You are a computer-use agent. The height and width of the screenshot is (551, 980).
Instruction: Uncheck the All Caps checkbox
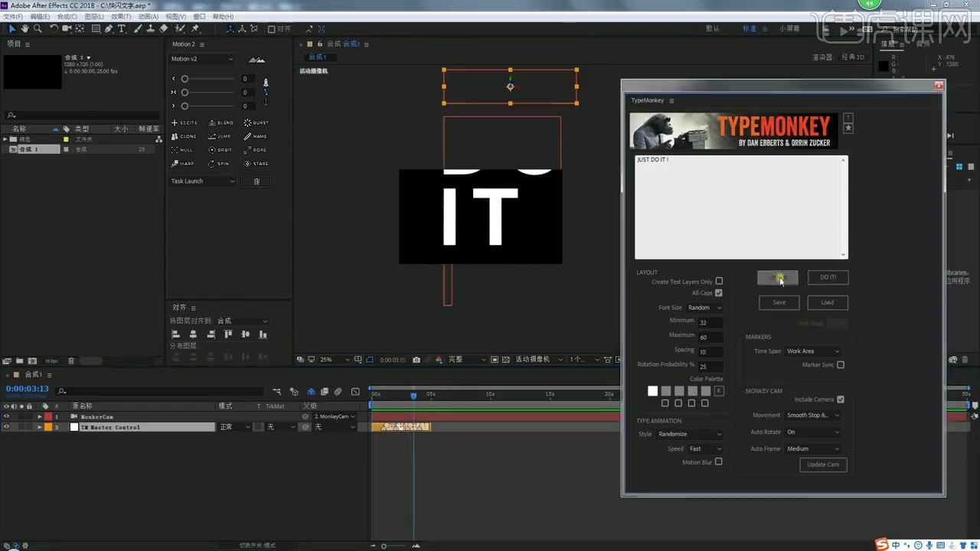click(x=719, y=293)
